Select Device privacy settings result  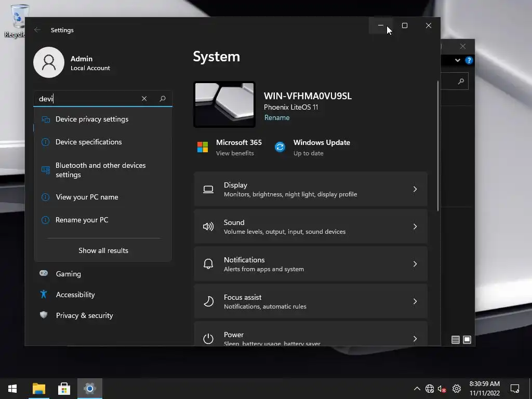coord(103,119)
